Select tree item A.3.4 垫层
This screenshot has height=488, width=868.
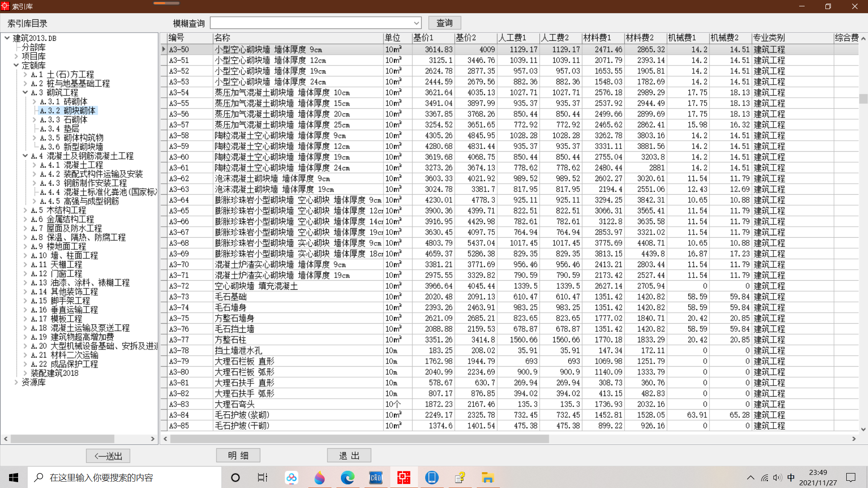coord(59,129)
